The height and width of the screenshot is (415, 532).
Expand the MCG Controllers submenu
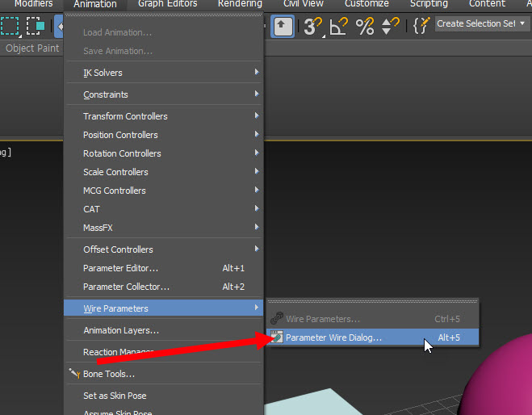coord(164,191)
